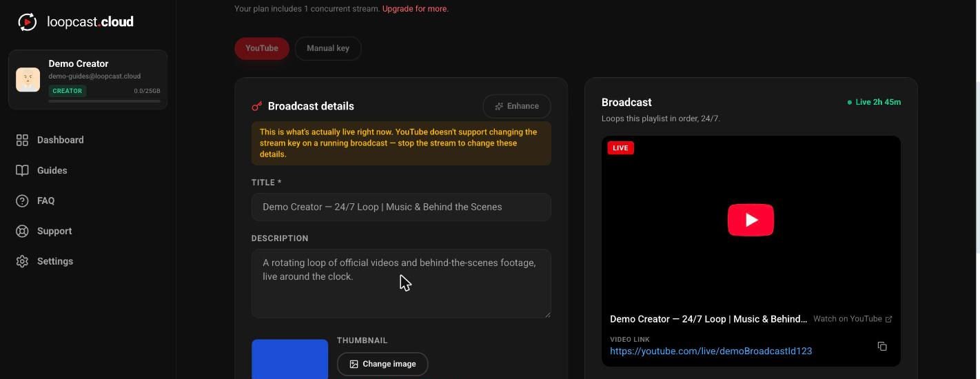
Task: Click the external link icon near Watch on YouTube
Action: click(888, 319)
